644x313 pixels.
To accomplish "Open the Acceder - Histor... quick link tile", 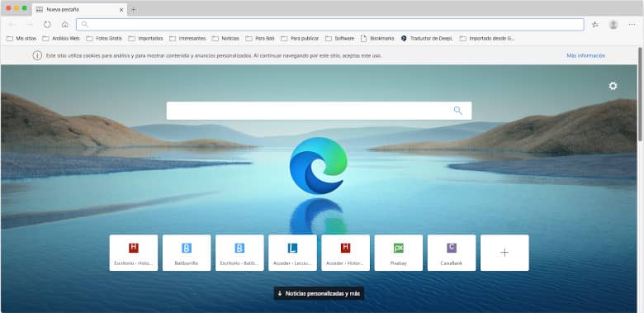I will click(345, 253).
